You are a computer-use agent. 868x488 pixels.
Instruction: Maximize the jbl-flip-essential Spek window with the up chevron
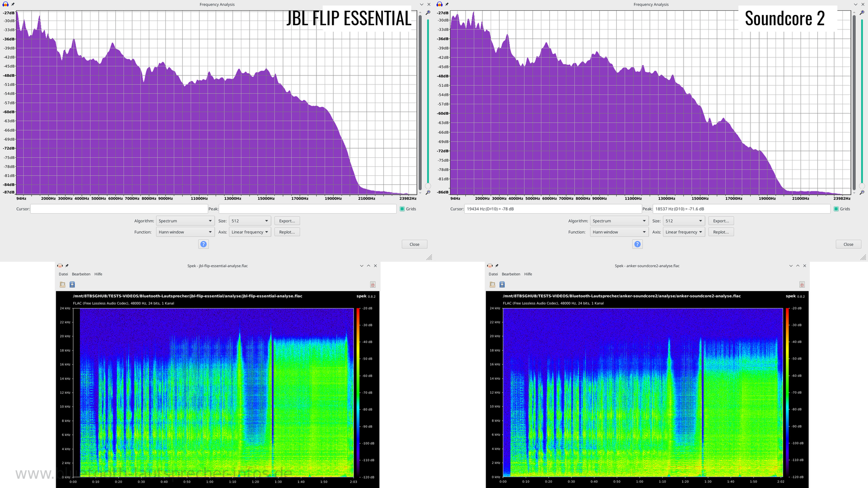coord(368,266)
